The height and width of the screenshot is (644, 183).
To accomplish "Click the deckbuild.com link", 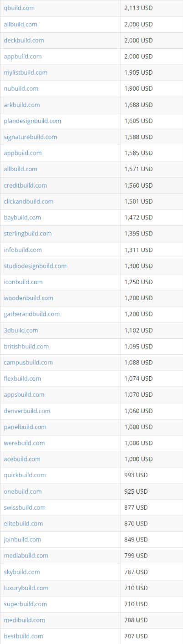I will tap(24, 41).
